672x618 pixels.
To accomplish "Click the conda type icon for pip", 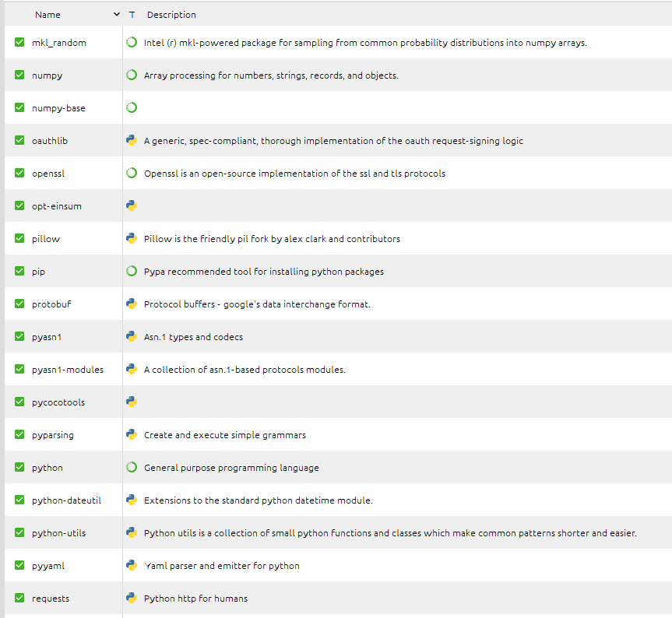I will point(132,271).
